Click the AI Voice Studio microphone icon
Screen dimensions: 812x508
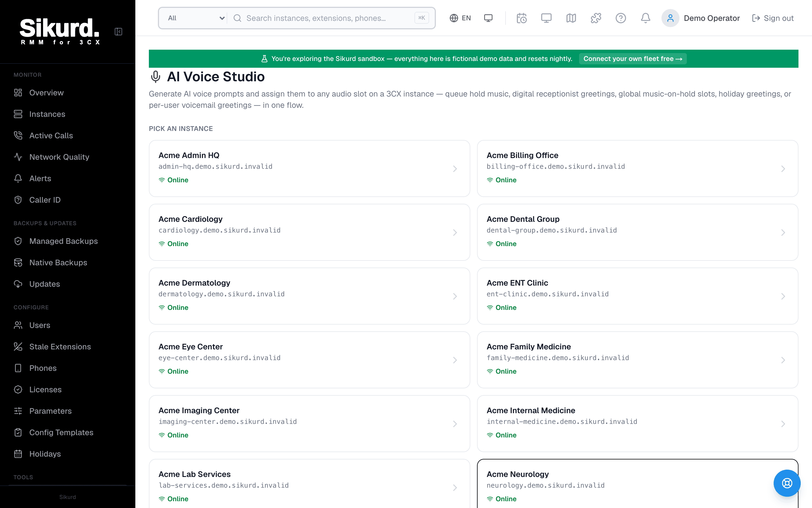pos(155,76)
